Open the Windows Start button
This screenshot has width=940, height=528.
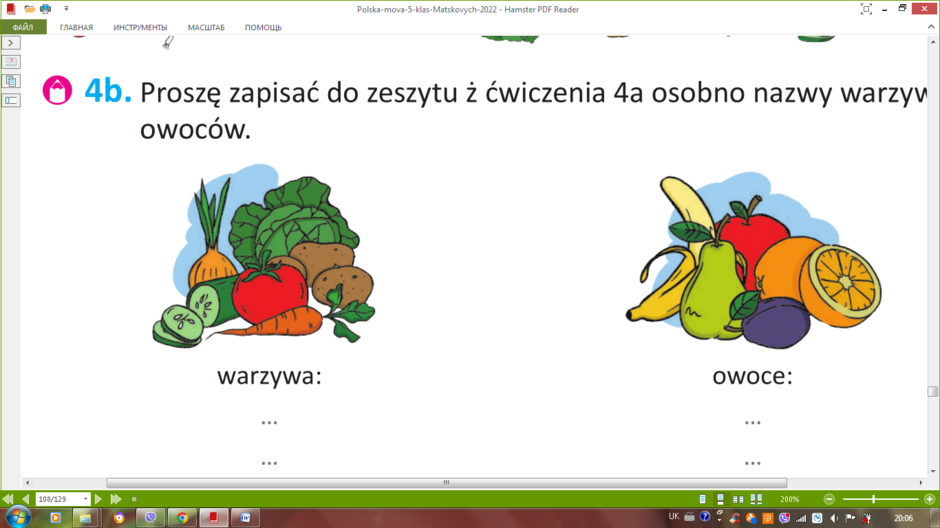click(x=17, y=517)
